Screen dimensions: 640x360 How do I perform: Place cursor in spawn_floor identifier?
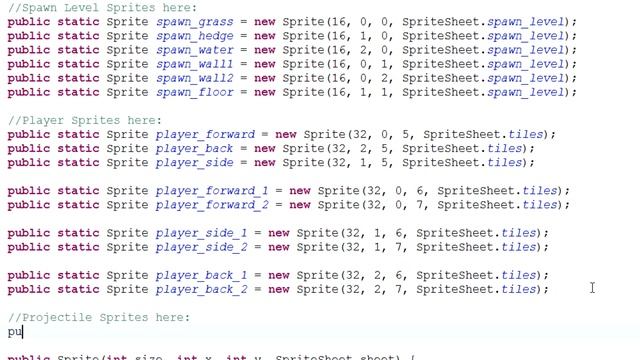click(195, 92)
